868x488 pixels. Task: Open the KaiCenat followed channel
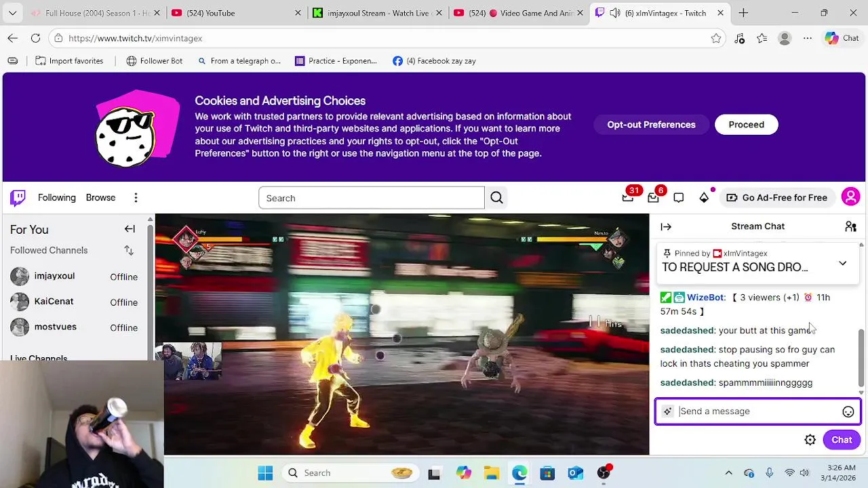(x=75, y=302)
